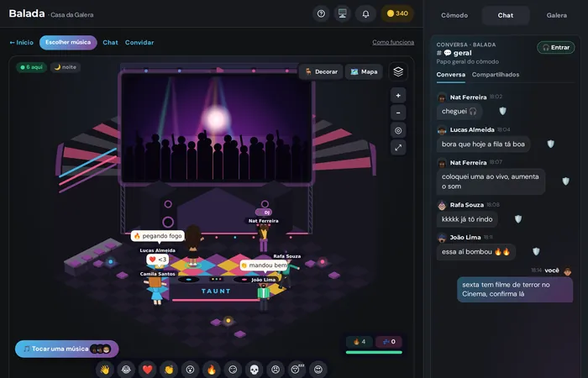Click the live show screen on stage
Image resolution: width=588 pixels, height=378 pixels.
click(217, 127)
